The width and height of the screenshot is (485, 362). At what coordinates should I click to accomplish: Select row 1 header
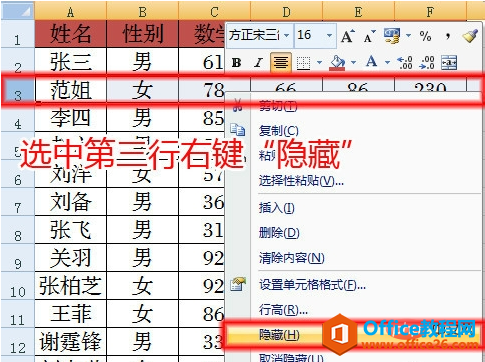17,34
